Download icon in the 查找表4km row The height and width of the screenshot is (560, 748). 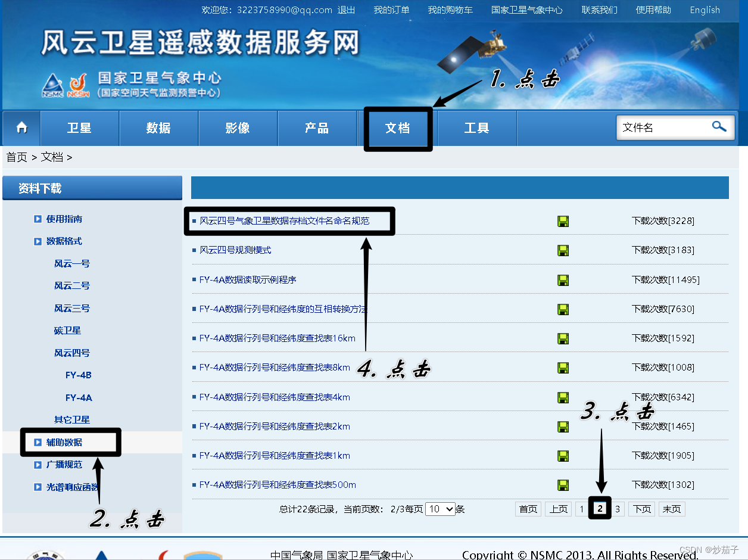coord(563,397)
